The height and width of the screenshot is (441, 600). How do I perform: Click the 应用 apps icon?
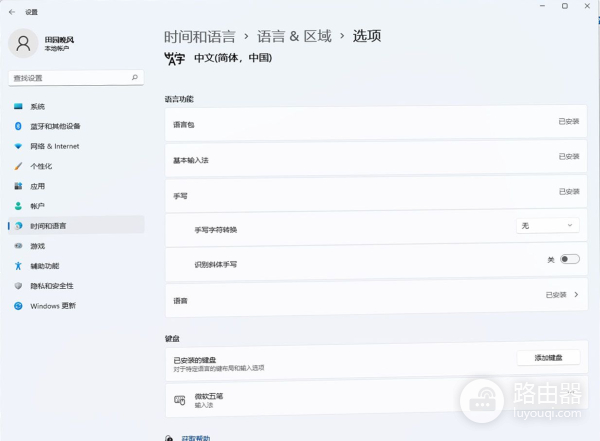coord(18,186)
